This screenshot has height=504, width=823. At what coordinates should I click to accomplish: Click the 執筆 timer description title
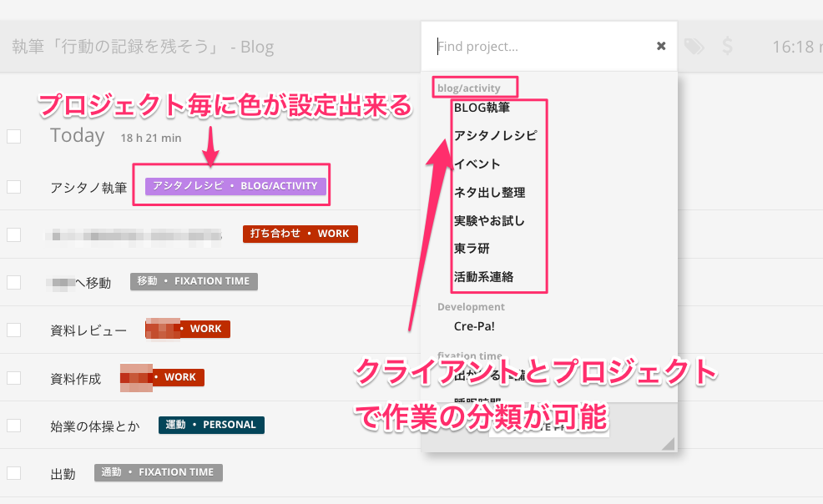click(142, 47)
